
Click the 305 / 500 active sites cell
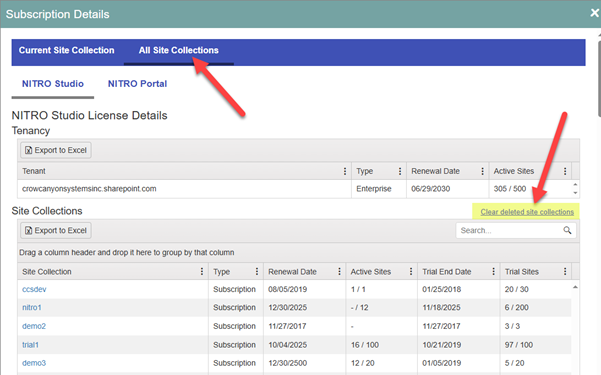click(530, 189)
